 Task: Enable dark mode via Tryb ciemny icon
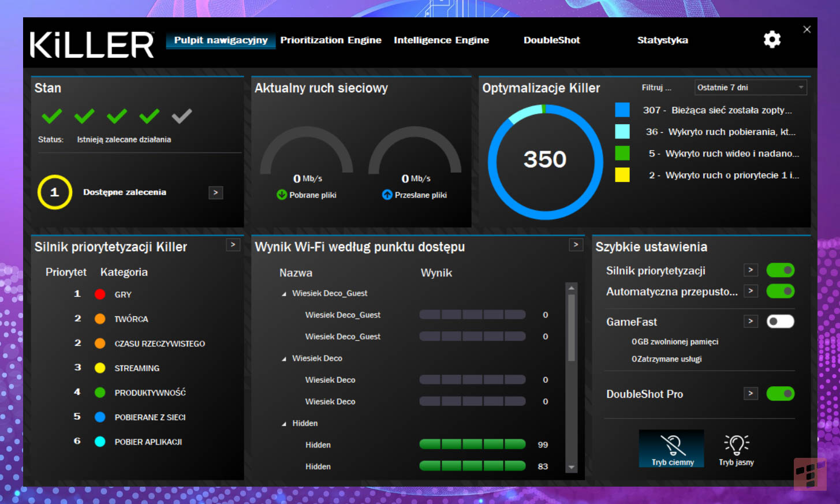(x=671, y=449)
